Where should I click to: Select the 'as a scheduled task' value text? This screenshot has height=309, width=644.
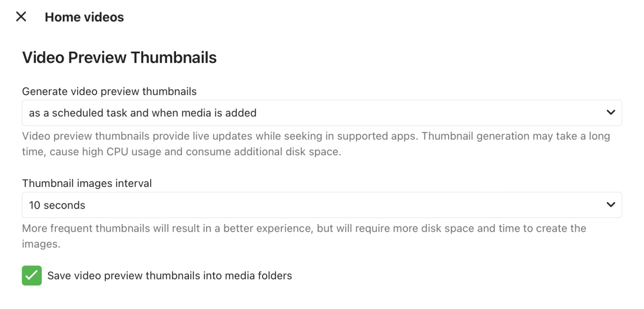coord(142,113)
